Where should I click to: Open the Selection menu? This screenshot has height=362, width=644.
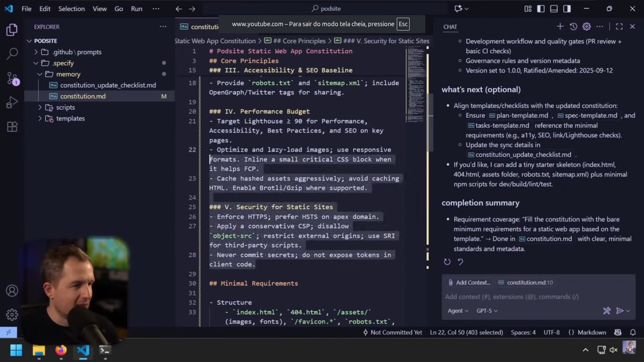(x=71, y=9)
